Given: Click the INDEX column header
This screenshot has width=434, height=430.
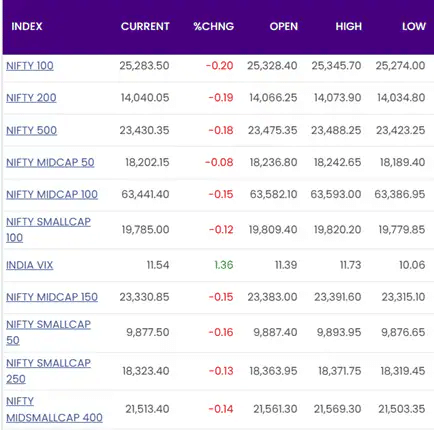Looking at the screenshot, I should 27,26.
